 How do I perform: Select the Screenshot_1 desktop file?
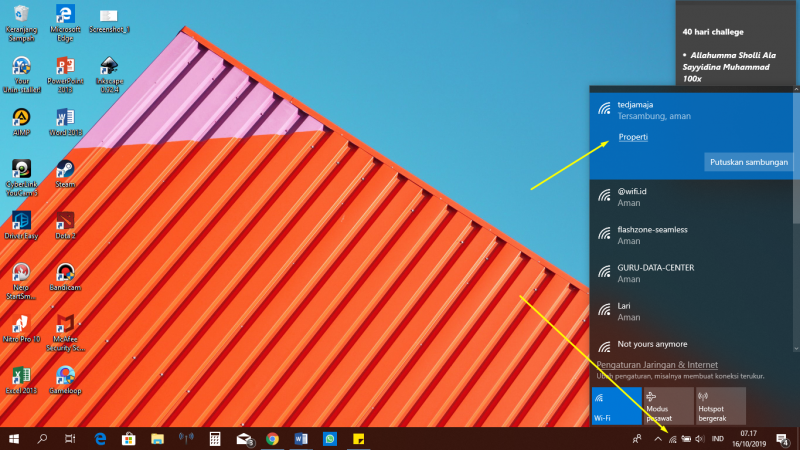[109, 20]
